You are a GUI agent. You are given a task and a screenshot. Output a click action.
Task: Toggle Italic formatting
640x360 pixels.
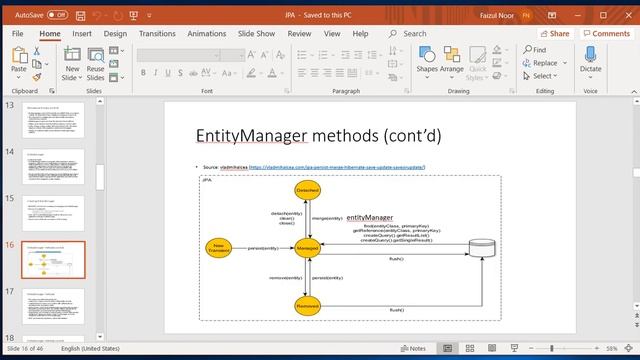tap(156, 73)
